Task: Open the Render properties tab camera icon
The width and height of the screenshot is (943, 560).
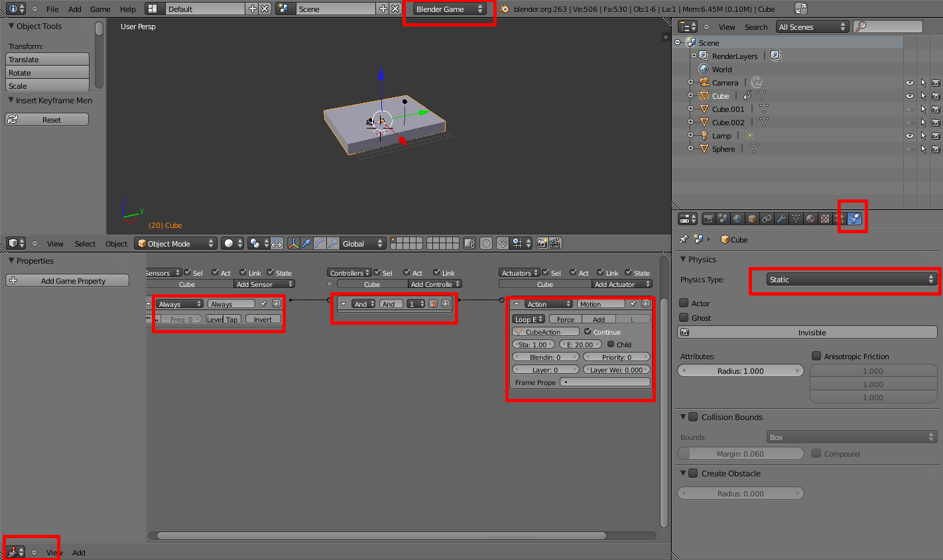Action: (709, 219)
